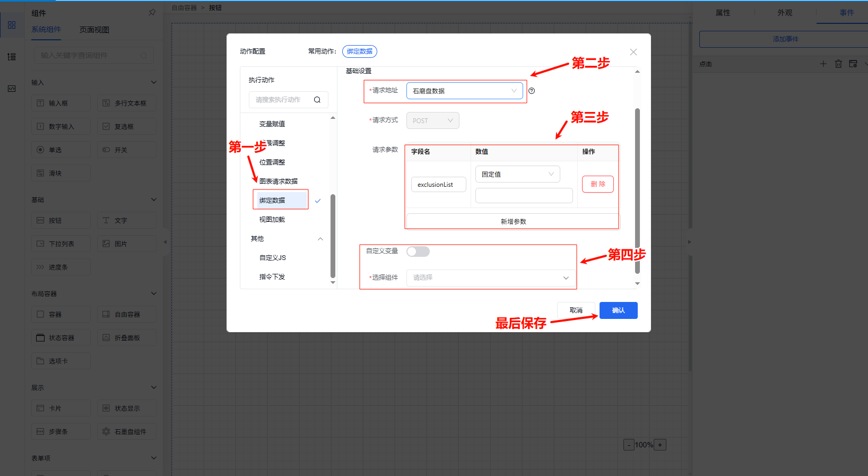The image size is (868, 476).
Task: Click the 请搜索执行动作 search field
Action: pos(289,100)
